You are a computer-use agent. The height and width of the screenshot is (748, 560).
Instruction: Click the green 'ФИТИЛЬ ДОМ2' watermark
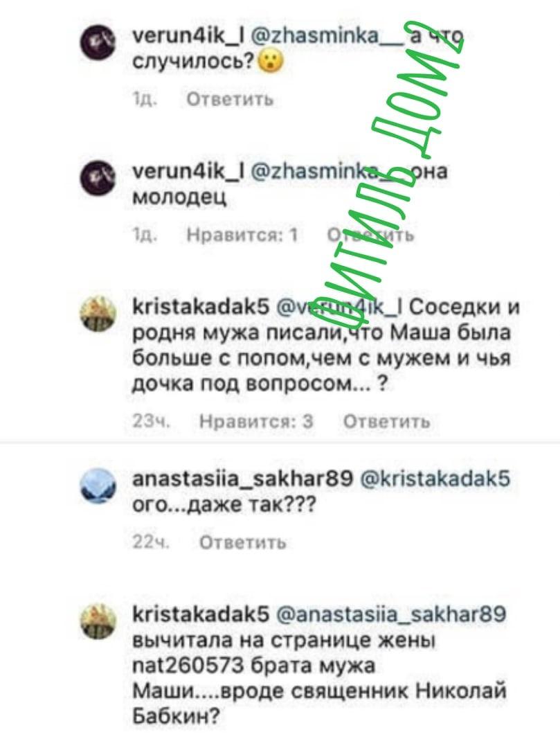click(388, 177)
